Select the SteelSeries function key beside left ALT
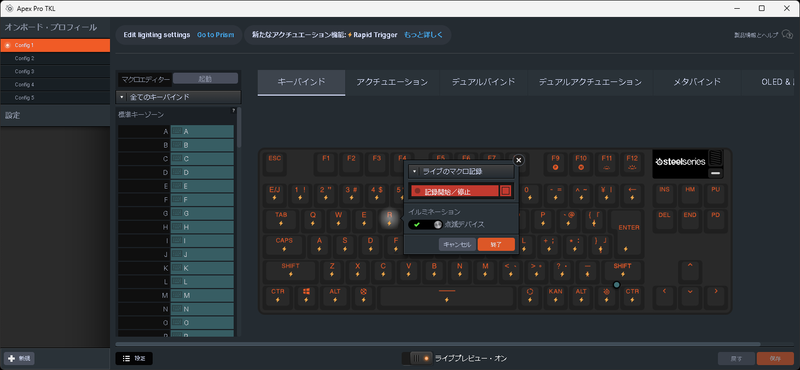 tap(364, 297)
